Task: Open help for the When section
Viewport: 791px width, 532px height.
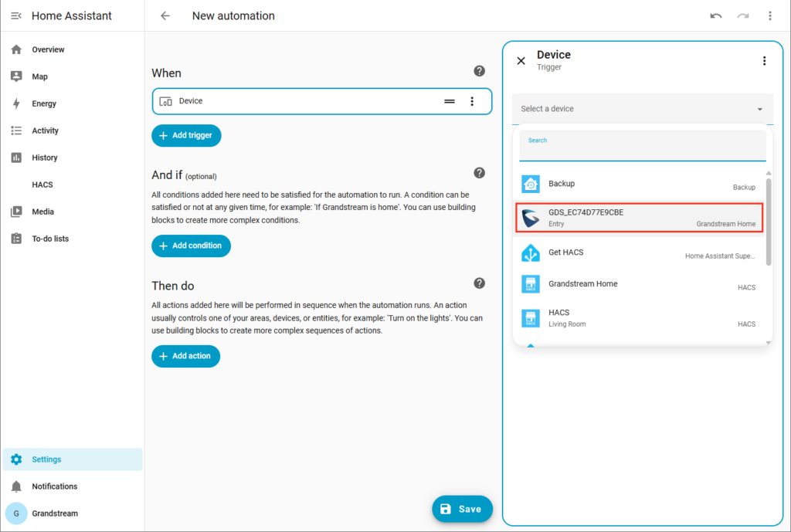Action: point(479,71)
